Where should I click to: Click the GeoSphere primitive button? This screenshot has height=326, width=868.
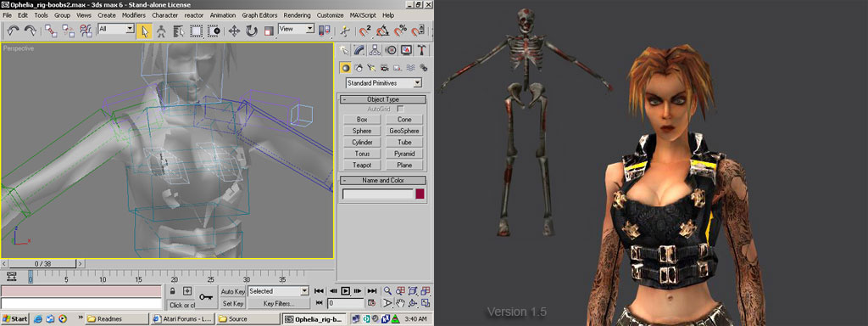(404, 131)
